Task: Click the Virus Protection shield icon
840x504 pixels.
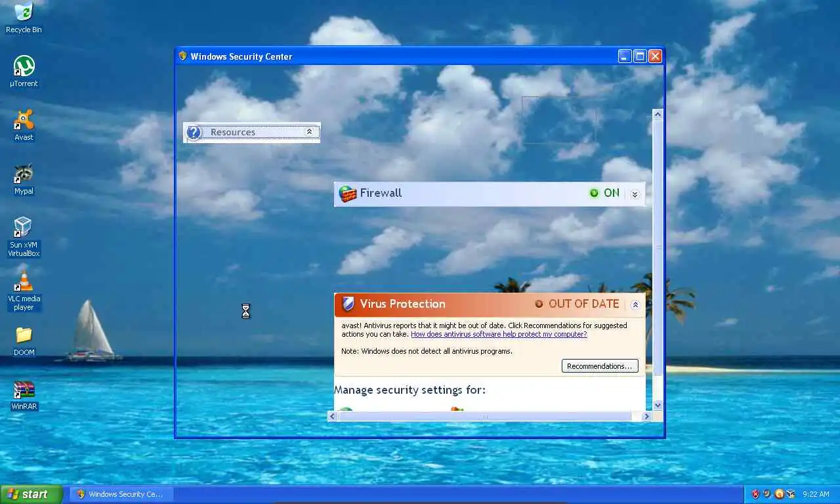Action: click(348, 304)
